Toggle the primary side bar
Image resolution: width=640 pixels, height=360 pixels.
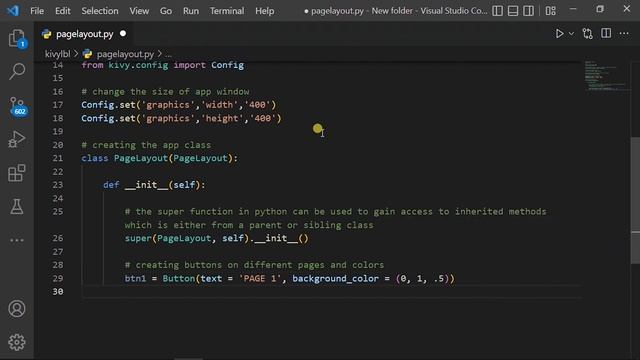coord(497,11)
